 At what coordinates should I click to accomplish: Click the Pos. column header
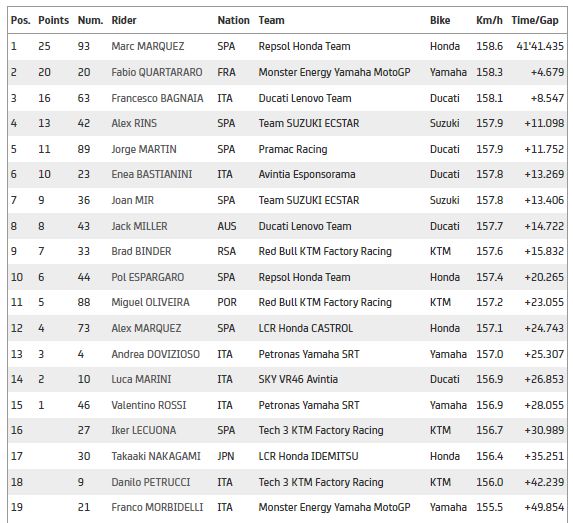[20, 20]
